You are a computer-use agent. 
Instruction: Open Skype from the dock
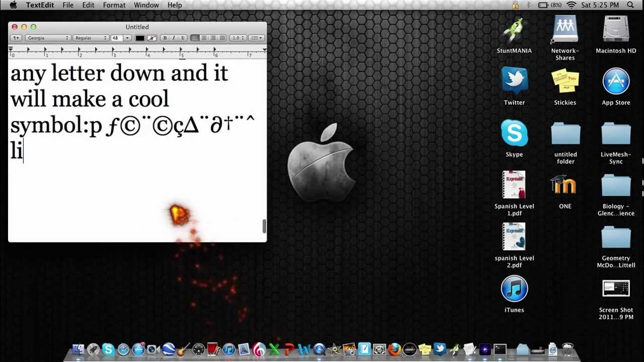coord(109,349)
